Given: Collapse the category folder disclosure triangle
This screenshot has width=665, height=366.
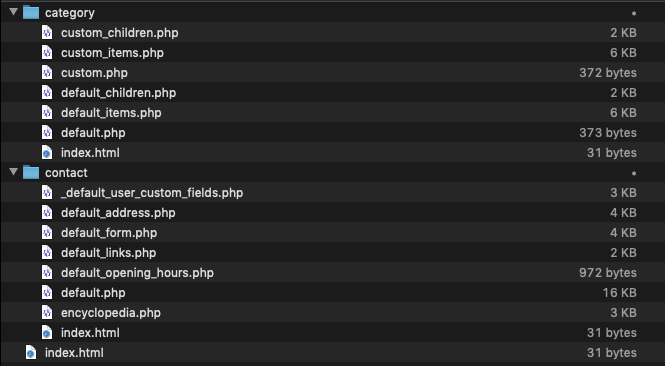Looking at the screenshot, I should 14,12.
